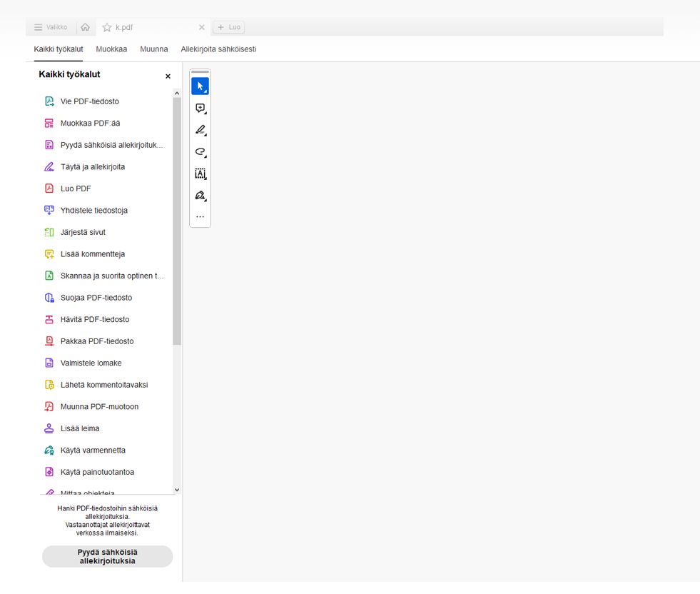
Task: Choose the add comment tool
Action: (x=200, y=108)
